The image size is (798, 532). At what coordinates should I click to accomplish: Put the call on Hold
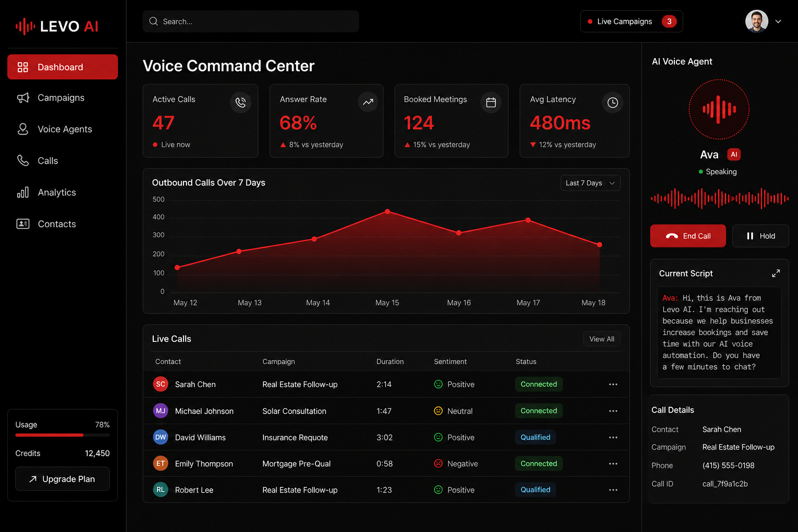point(761,236)
